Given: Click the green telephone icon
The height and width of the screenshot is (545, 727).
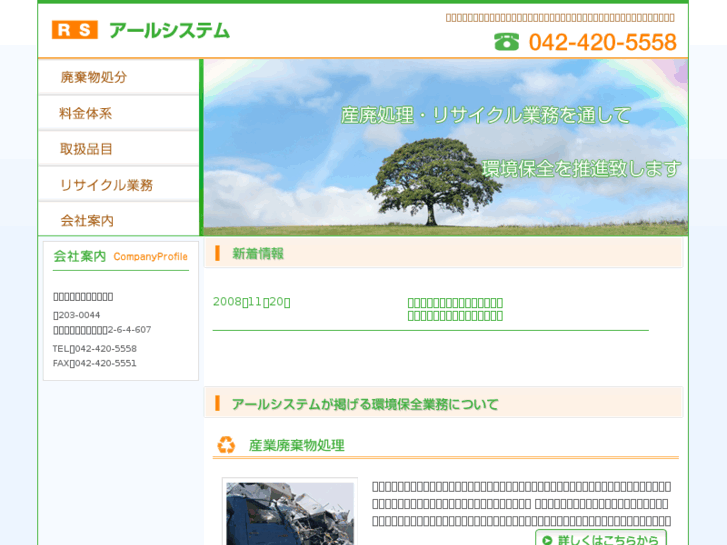Looking at the screenshot, I should [x=506, y=42].
